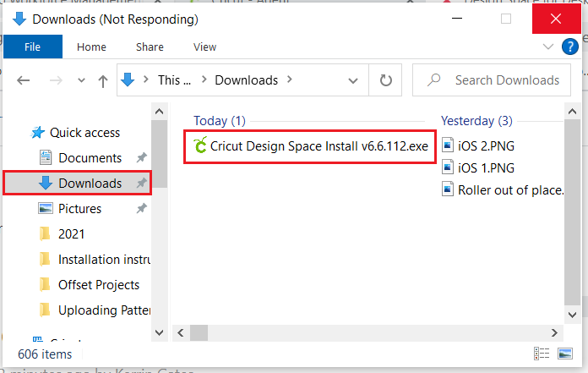
Task: Open the Offset Projects folder
Action: tap(99, 285)
